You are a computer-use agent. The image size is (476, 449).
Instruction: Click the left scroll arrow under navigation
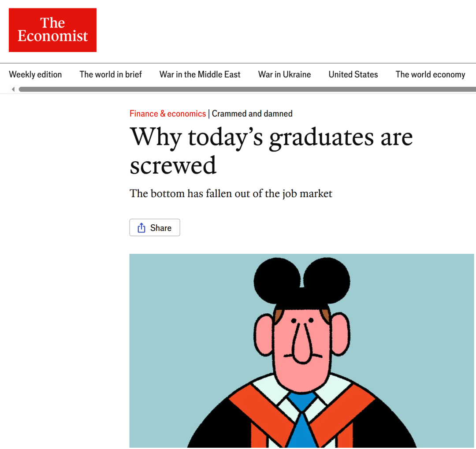(x=13, y=89)
